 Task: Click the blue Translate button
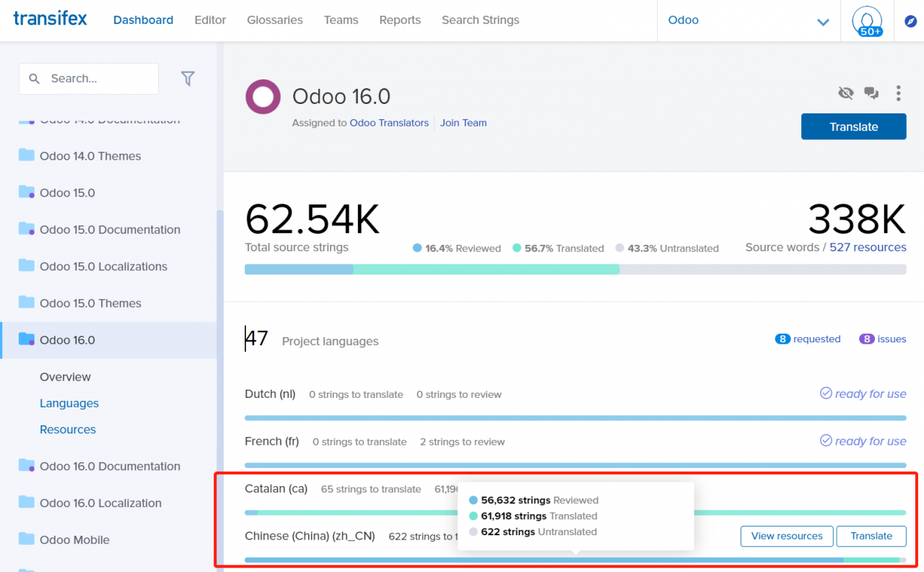point(853,126)
